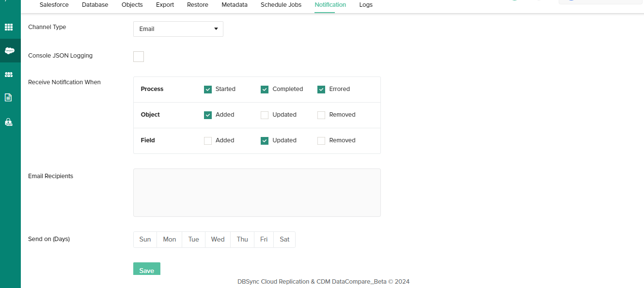Select the Salesforce cloud sidebar icon

9,50
